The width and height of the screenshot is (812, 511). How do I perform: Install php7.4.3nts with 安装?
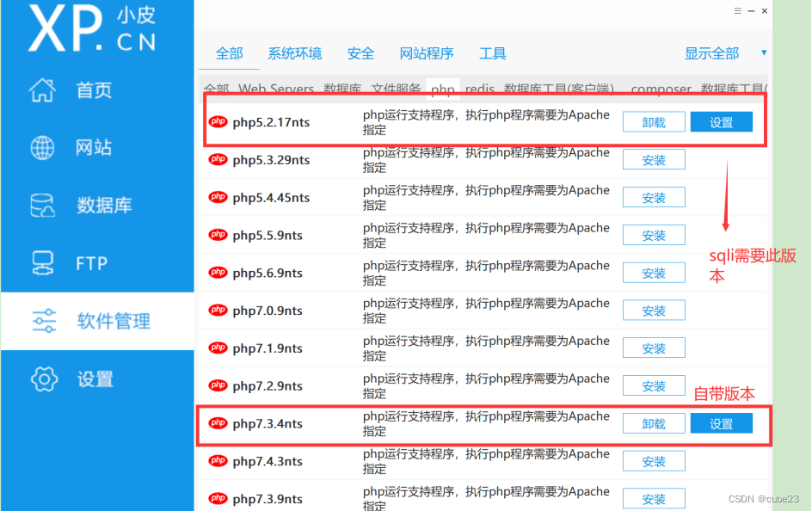[x=654, y=461]
